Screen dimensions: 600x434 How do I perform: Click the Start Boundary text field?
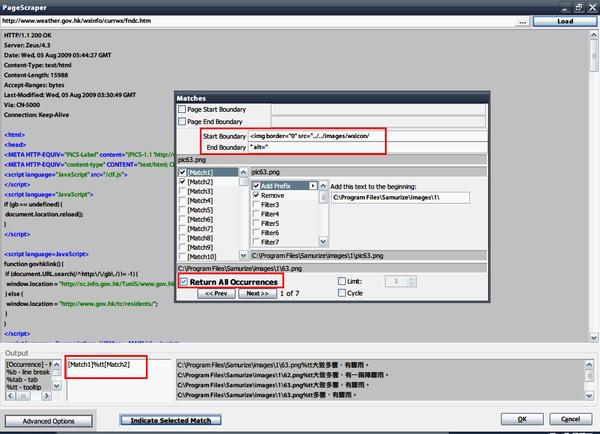coord(368,136)
